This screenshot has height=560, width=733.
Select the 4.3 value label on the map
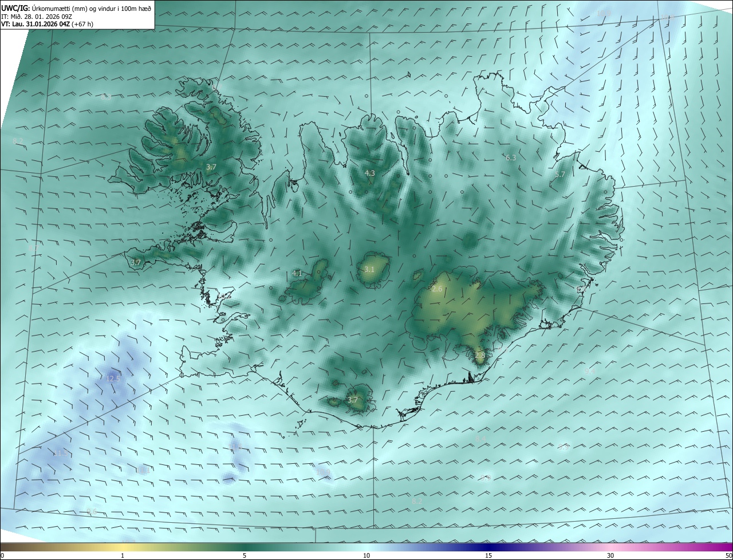click(370, 173)
